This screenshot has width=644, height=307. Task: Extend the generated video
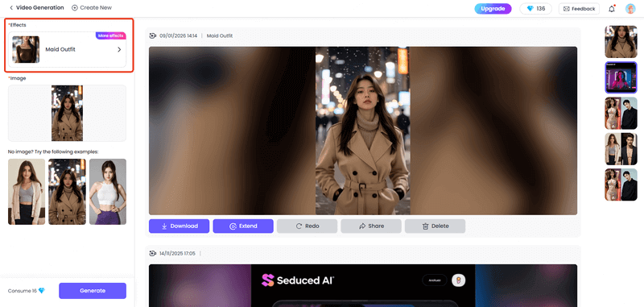(x=243, y=226)
